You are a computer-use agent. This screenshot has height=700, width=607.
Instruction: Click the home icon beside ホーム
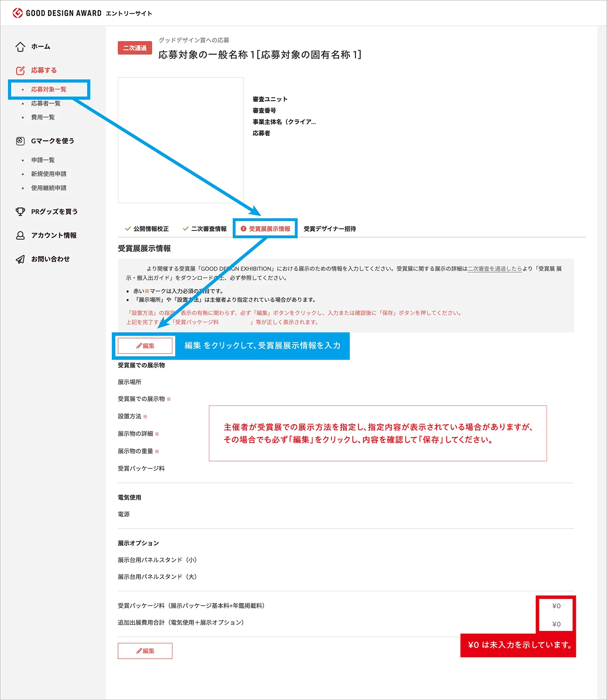point(20,47)
